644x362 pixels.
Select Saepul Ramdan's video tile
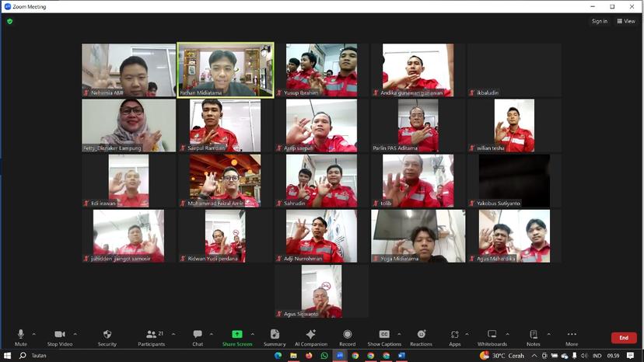coord(226,126)
